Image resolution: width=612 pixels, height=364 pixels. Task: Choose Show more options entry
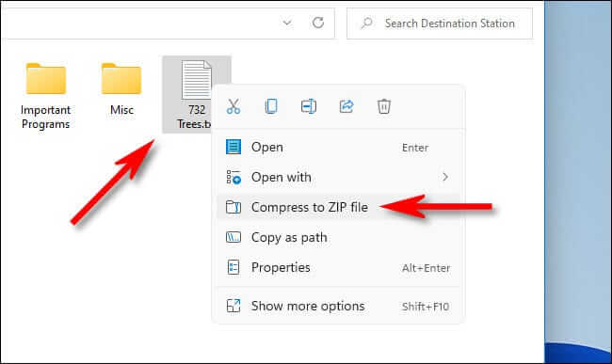(x=338, y=306)
